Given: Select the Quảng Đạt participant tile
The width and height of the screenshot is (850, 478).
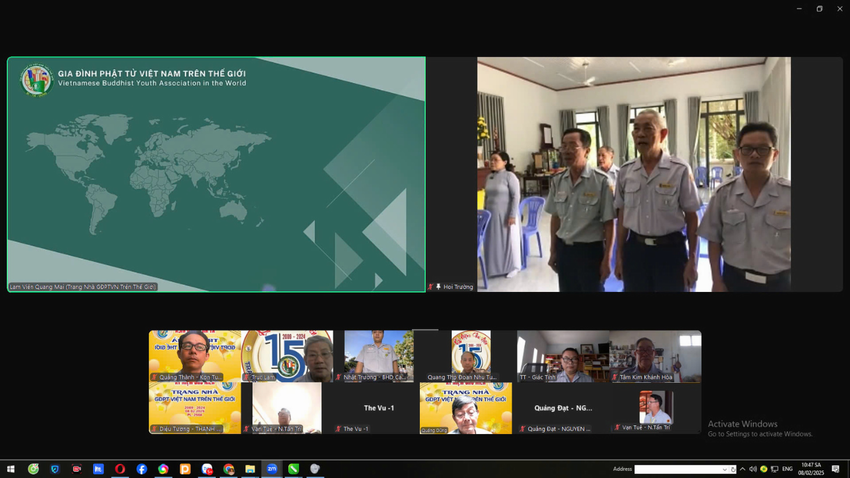Looking at the screenshot, I should [x=563, y=408].
